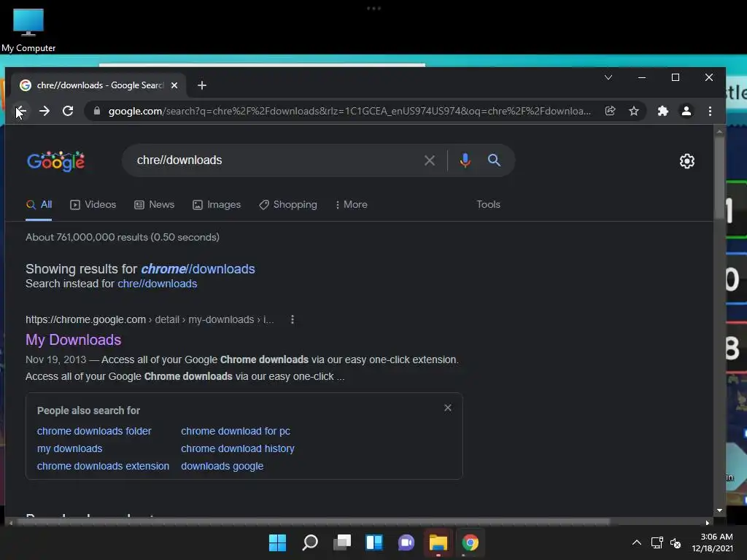The width and height of the screenshot is (747, 560).
Task: Open the taskbar clock showing 3:06 AM
Action: (x=713, y=542)
